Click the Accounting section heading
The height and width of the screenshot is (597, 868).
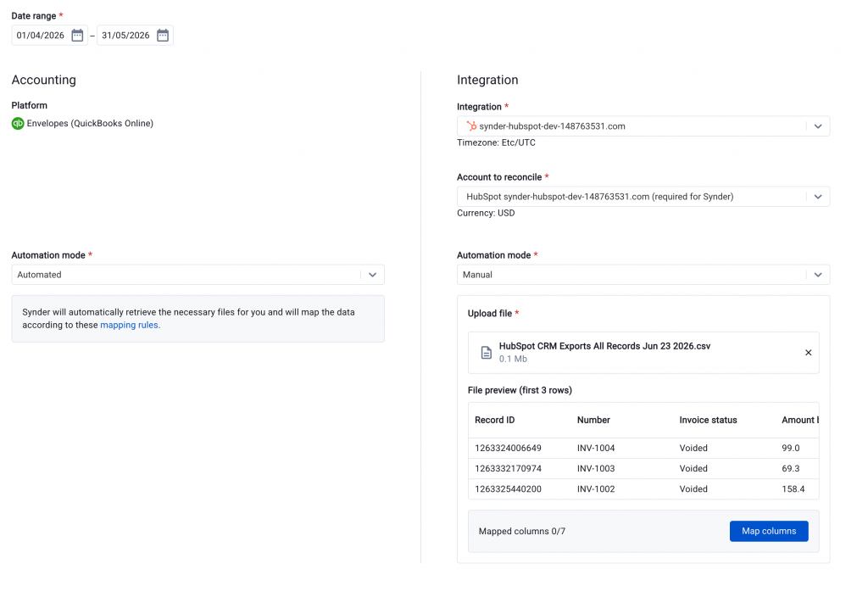44,80
